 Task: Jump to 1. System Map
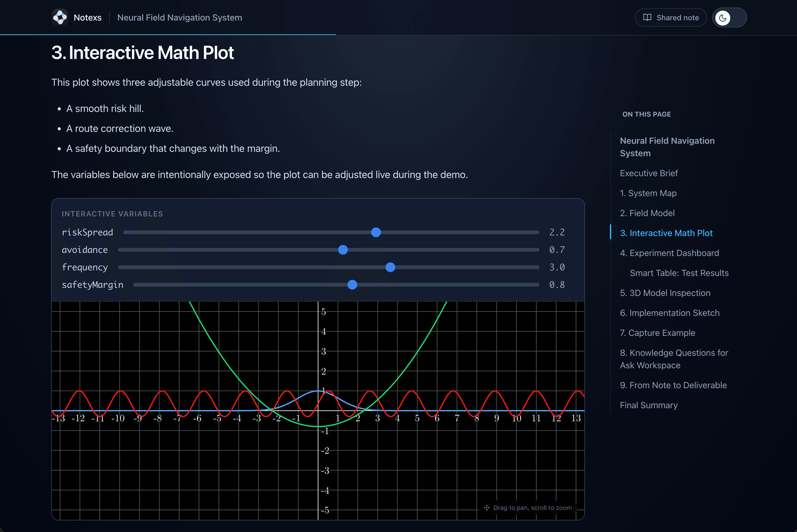point(648,193)
